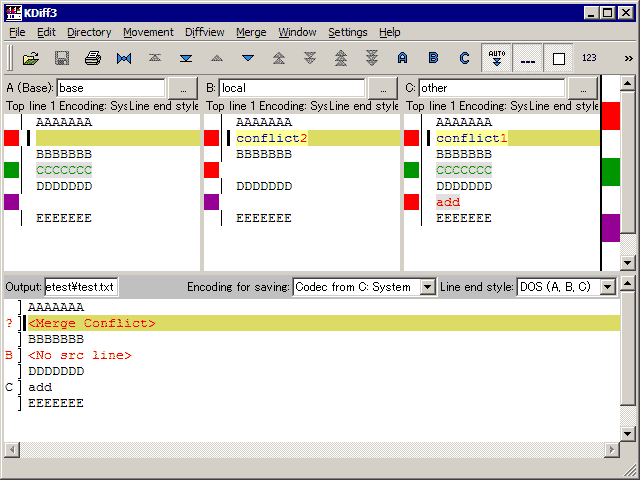Screen dimensions: 640x480
Task: Click the Open file toolbar icon
Action: pyautogui.click(x=31, y=58)
